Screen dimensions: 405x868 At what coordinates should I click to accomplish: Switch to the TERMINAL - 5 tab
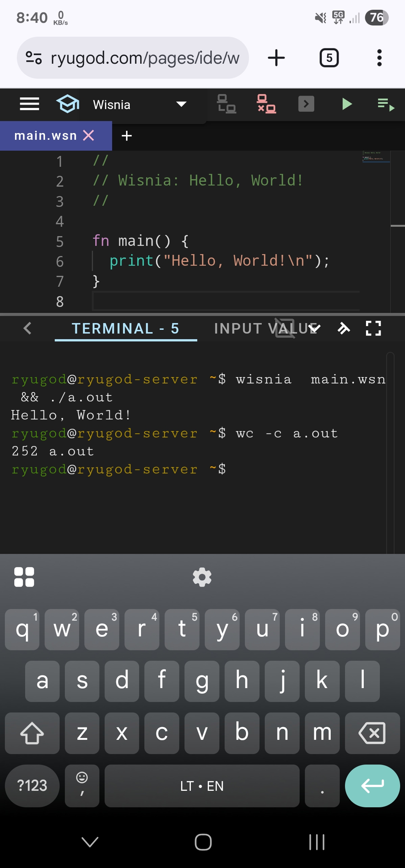(x=126, y=329)
